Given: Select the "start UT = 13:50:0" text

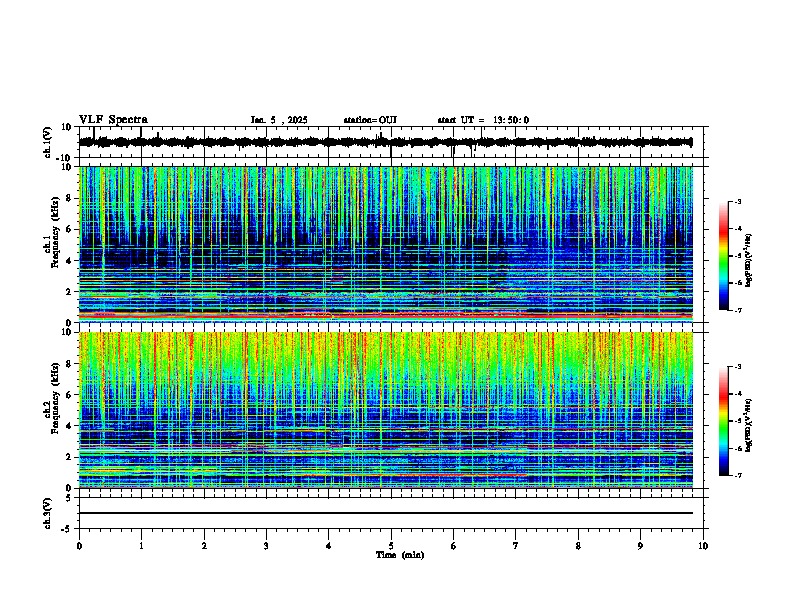Looking at the screenshot, I should point(483,120).
